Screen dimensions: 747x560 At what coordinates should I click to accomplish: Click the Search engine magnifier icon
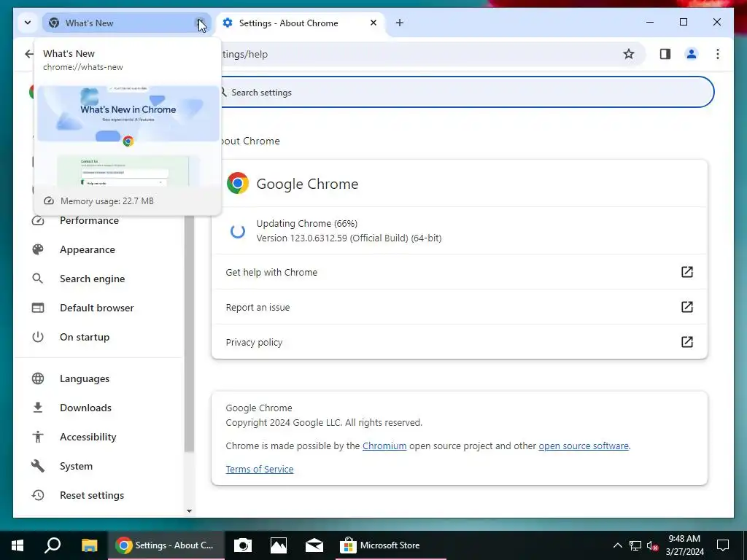pos(38,279)
